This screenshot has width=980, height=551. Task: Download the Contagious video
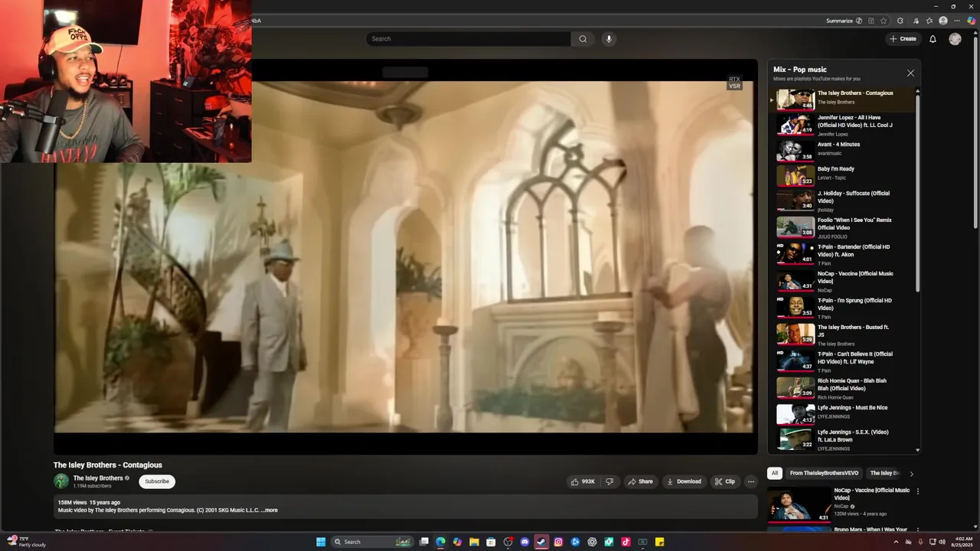coord(684,481)
